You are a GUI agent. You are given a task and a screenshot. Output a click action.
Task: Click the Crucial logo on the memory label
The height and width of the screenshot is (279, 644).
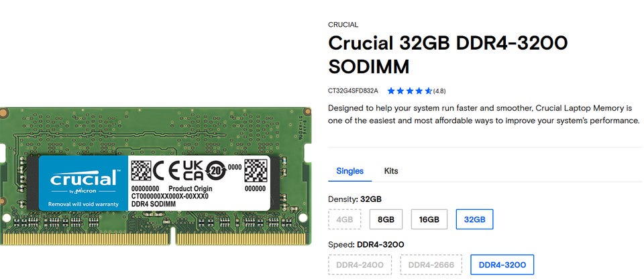83,180
